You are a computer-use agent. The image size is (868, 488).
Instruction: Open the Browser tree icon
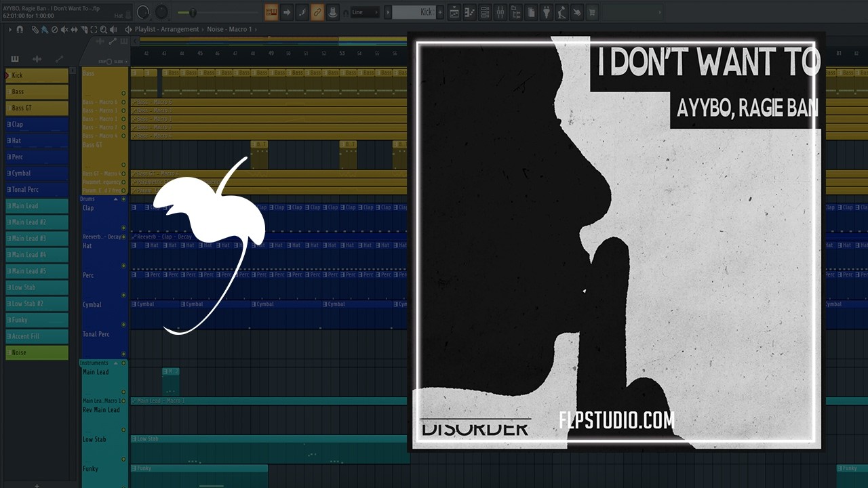click(516, 12)
